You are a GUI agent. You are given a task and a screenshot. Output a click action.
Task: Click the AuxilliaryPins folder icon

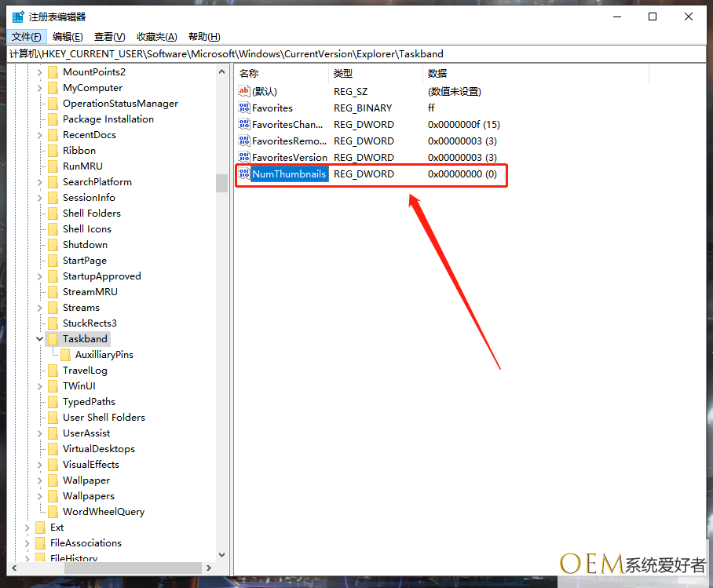[x=65, y=355]
